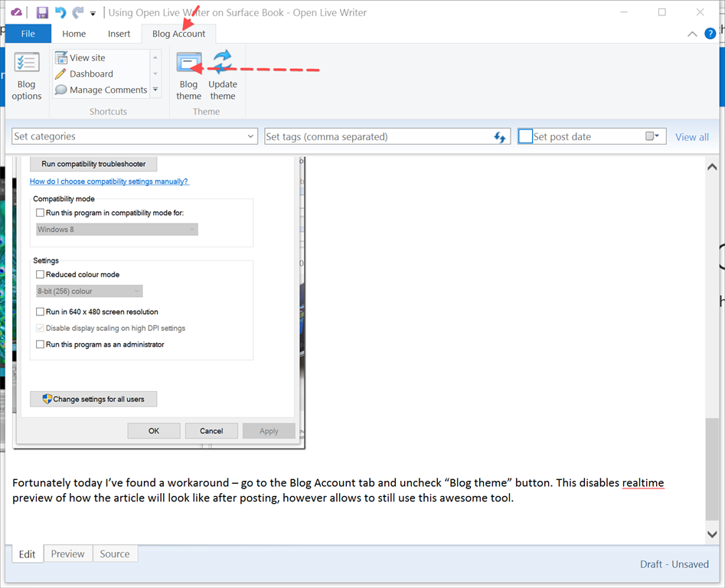Redo the last action
Image resolution: width=725 pixels, height=588 pixels.
[77, 12]
